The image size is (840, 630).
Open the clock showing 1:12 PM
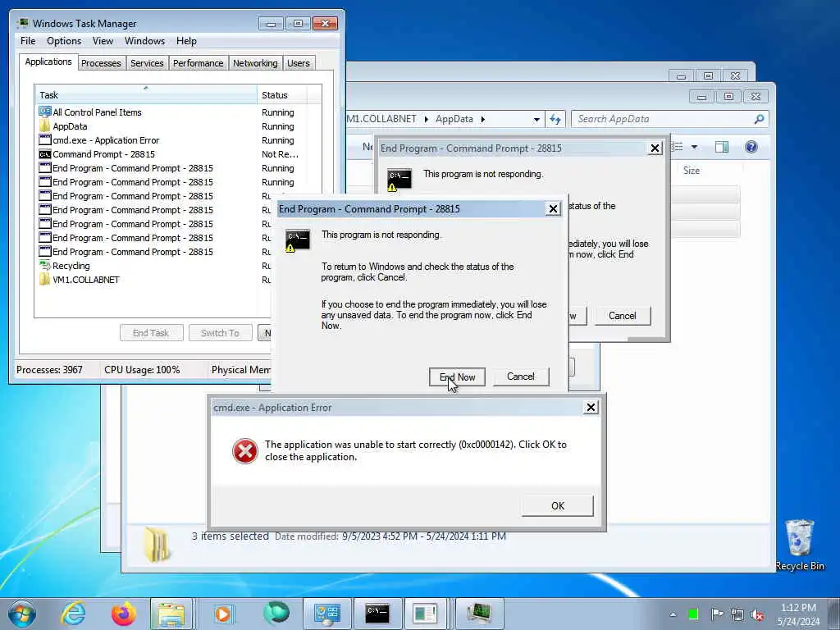798,614
